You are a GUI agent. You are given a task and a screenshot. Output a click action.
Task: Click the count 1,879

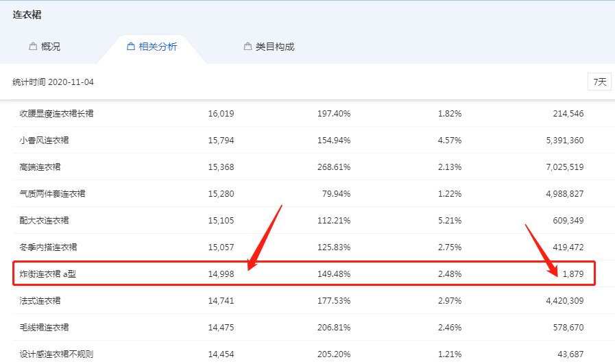573,274
